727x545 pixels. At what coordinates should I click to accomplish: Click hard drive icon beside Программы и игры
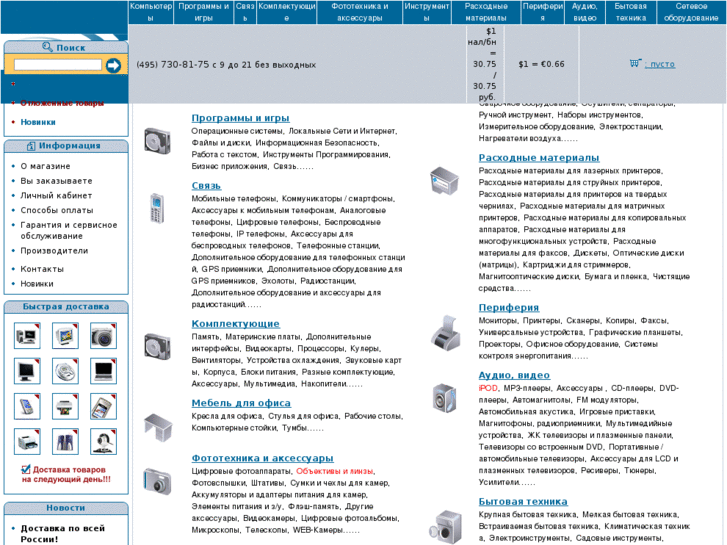click(158, 141)
